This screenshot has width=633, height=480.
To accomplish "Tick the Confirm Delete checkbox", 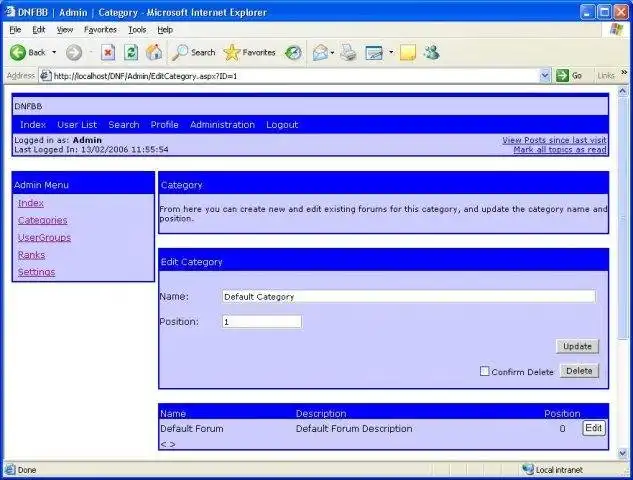I will point(484,371).
